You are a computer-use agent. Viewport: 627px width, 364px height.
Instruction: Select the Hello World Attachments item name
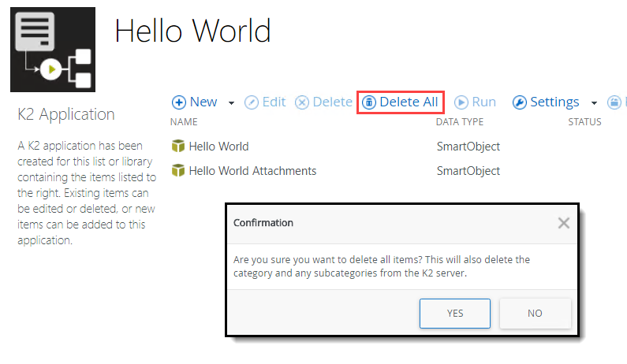pyautogui.click(x=252, y=170)
